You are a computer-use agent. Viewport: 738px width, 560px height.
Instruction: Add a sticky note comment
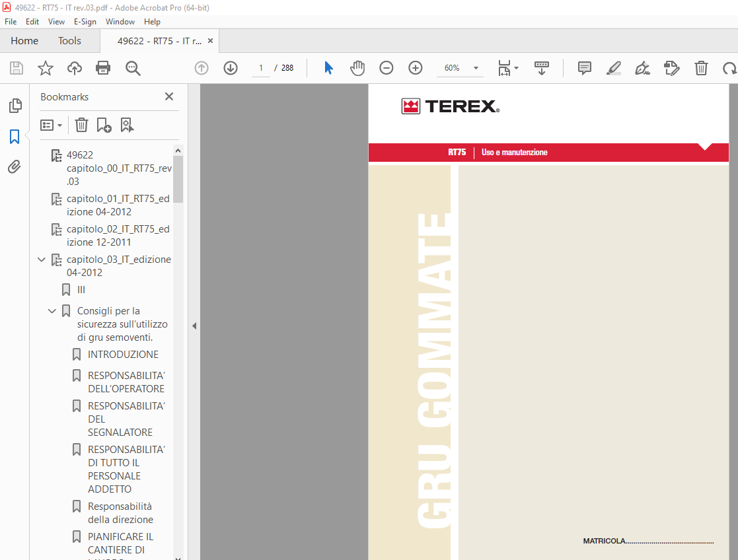point(585,68)
